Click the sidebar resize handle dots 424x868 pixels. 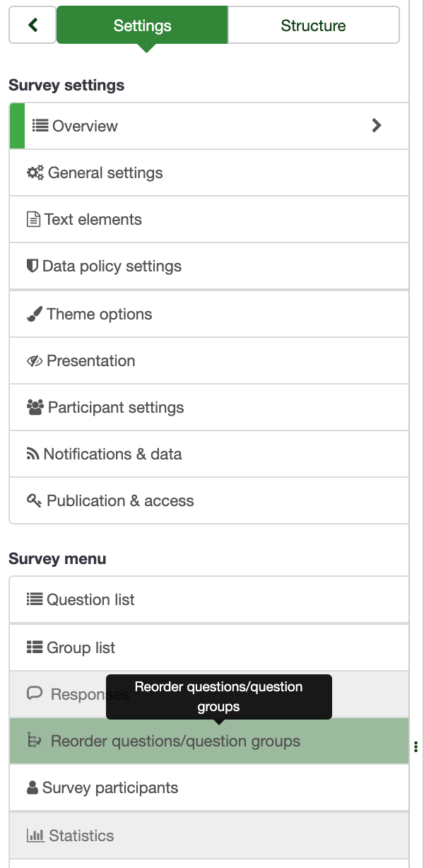[x=416, y=746]
